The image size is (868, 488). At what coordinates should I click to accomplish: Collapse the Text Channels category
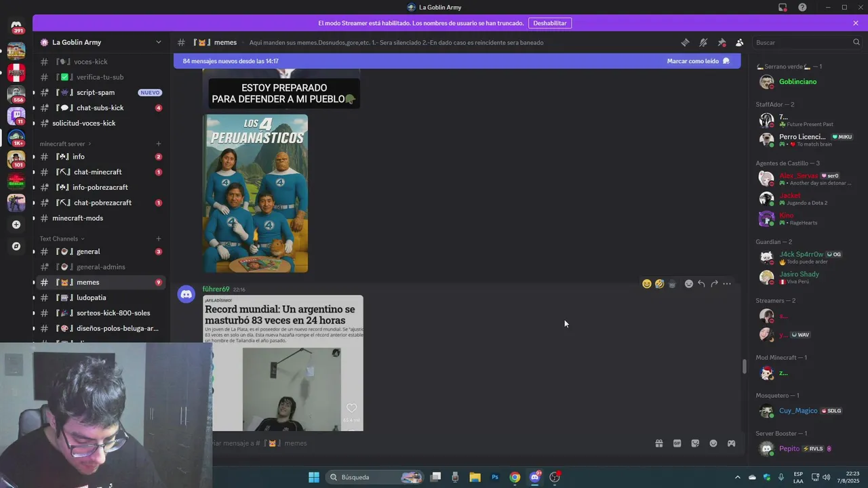click(x=62, y=239)
